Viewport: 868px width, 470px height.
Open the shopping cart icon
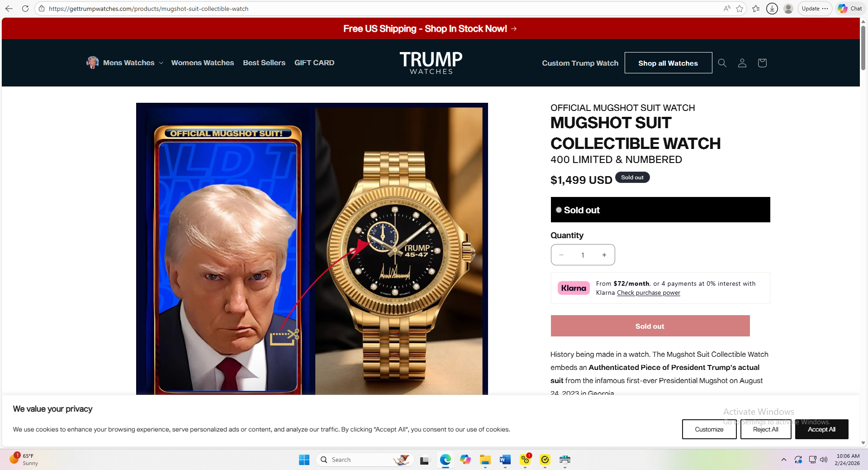[x=762, y=63]
